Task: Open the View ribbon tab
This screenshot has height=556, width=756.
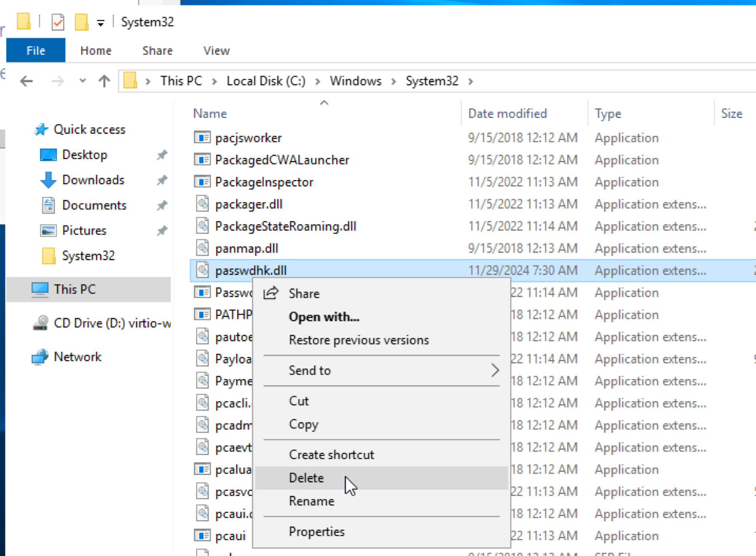Action: pyautogui.click(x=216, y=51)
